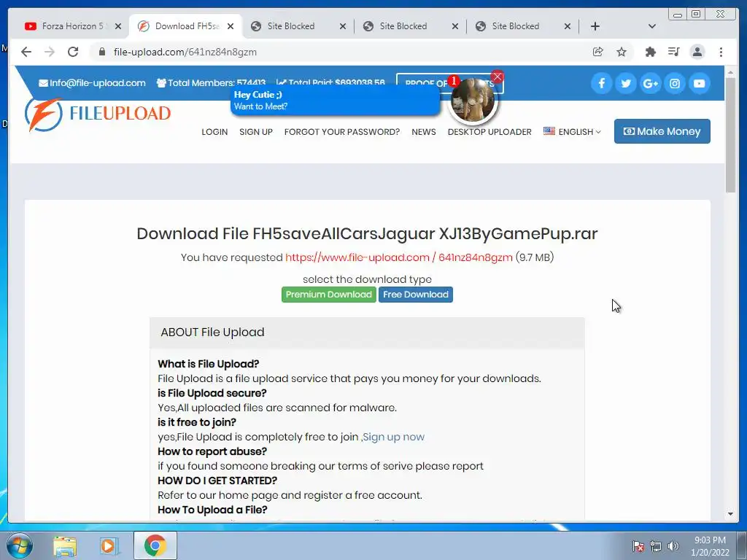The width and height of the screenshot is (747, 560).
Task: Open the LOGIN menu item
Action: pos(214,132)
